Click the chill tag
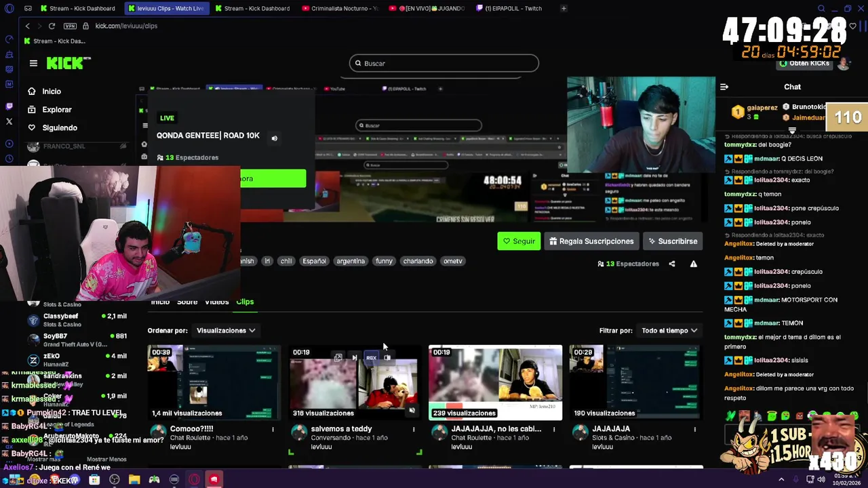The image size is (868, 488). 286,261
